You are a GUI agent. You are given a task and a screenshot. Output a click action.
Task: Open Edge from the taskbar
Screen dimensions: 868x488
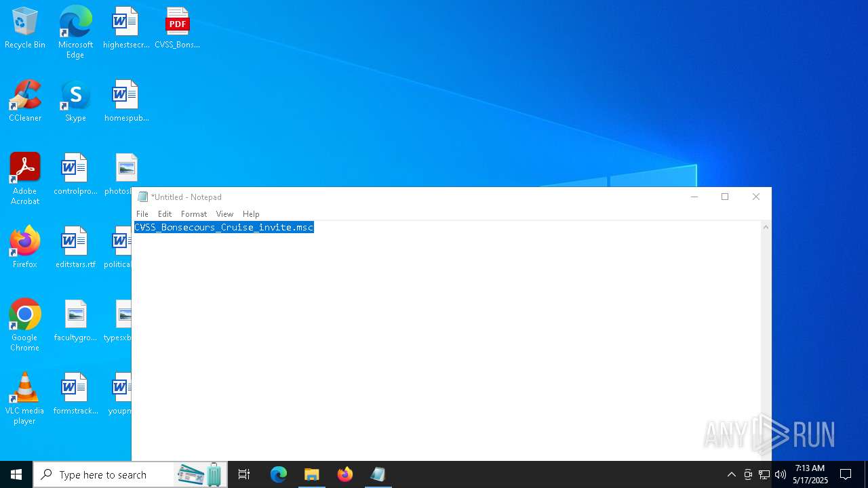click(279, 474)
